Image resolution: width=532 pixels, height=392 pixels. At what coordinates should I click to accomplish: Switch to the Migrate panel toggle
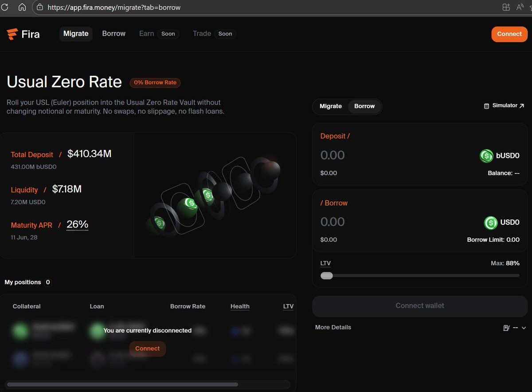pos(331,106)
